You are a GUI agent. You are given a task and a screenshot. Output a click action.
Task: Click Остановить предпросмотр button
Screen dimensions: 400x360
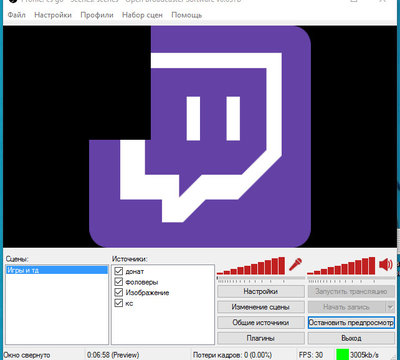coord(351,322)
